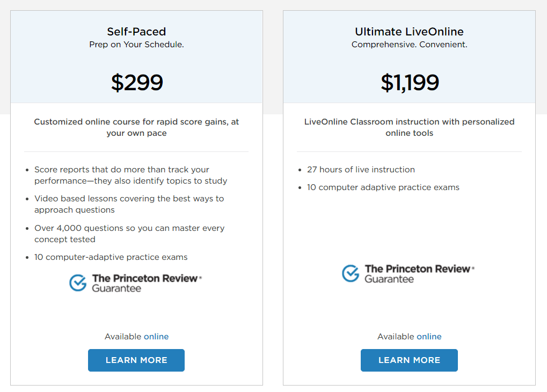
Task: Click the "Prep on Your Schedule." subtitle
Action: pyautogui.click(x=136, y=45)
